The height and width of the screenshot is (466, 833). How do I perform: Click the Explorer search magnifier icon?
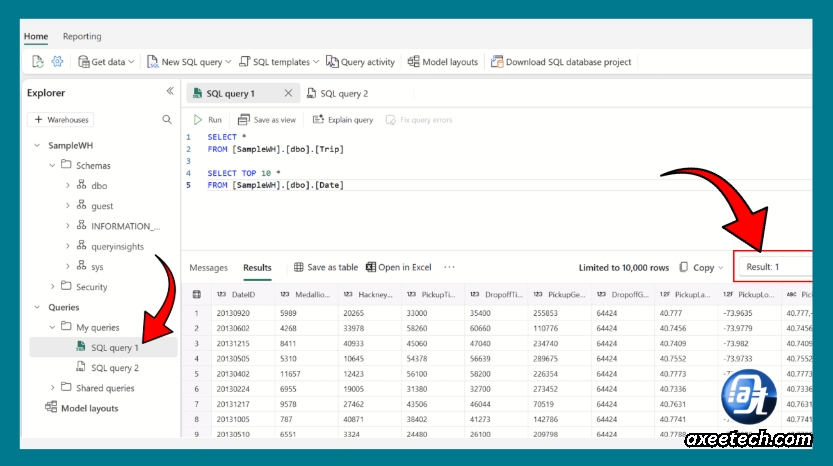pos(167,120)
